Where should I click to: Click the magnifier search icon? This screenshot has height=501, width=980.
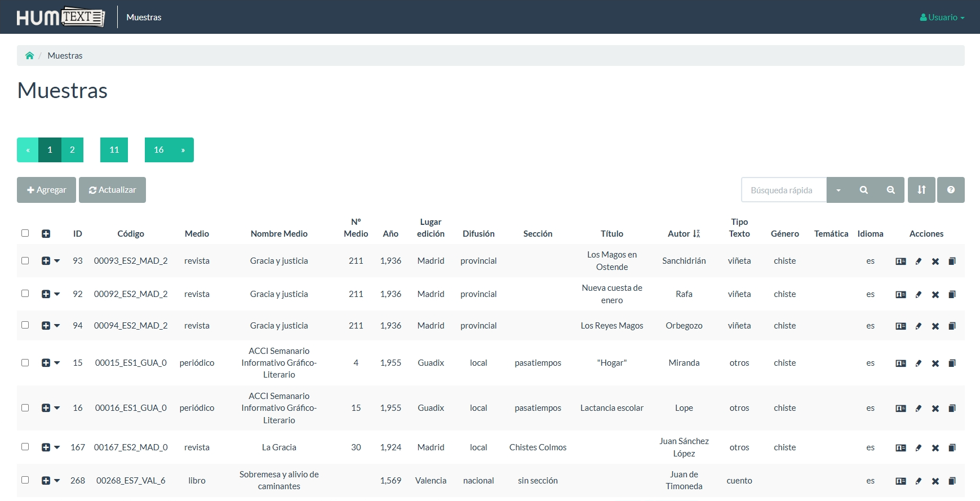tap(863, 190)
